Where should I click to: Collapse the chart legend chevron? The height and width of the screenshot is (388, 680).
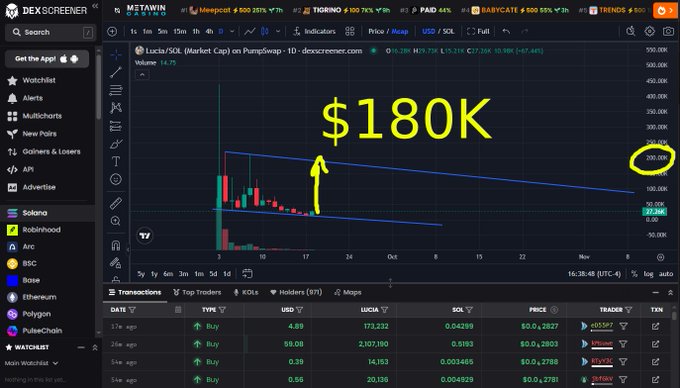(x=142, y=75)
